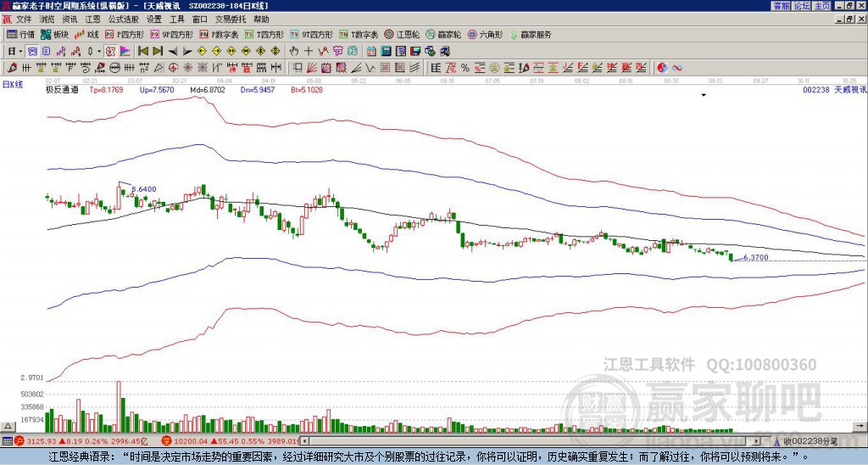This screenshot has width=868, height=465.
Task: Click the horizontal scrollbar right arrow
Action: click(757, 441)
